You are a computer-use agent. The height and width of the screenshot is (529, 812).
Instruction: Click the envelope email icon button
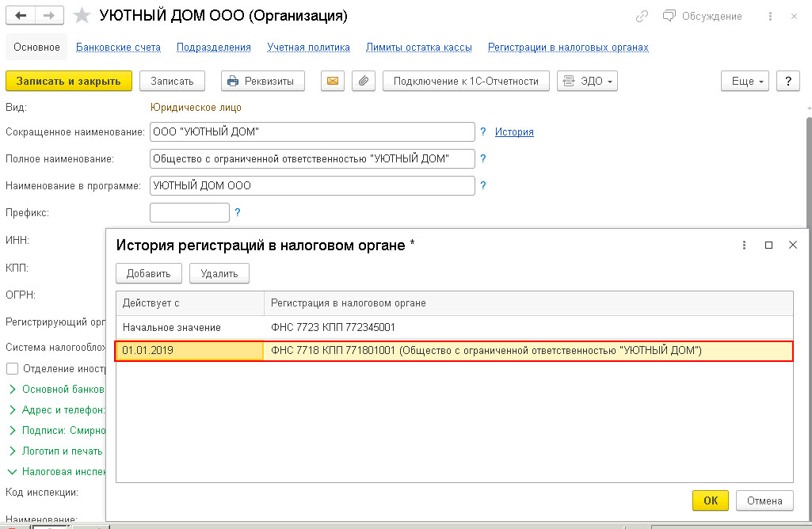(x=333, y=81)
